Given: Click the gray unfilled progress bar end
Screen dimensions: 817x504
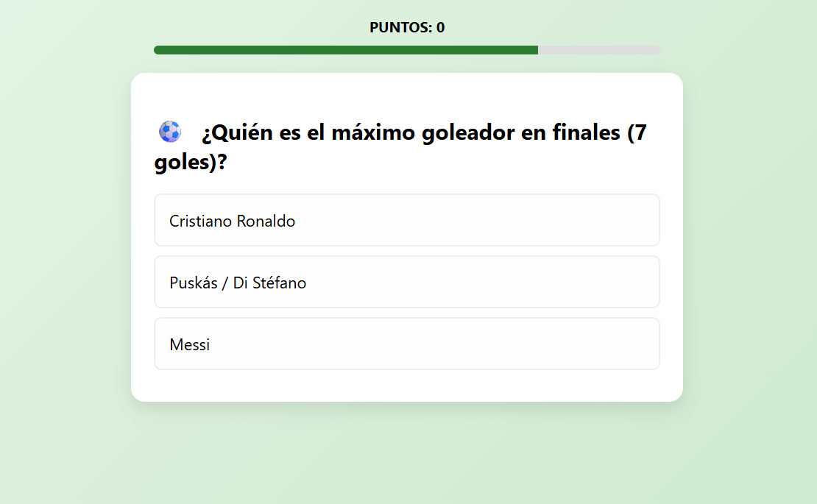Looking at the screenshot, I should tap(599, 50).
